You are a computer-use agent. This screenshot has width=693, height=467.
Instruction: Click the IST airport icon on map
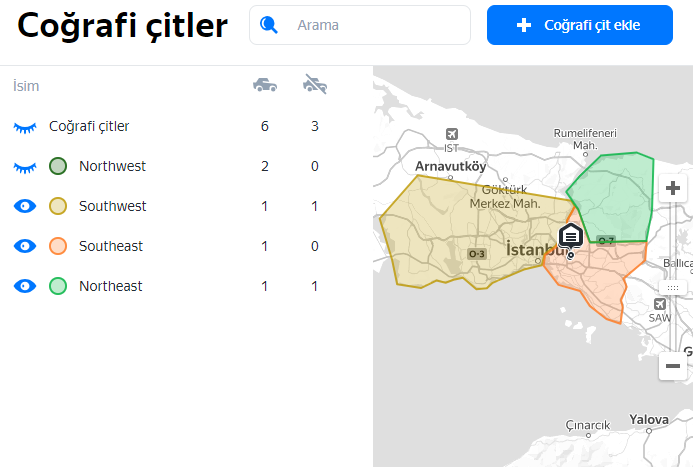452,134
